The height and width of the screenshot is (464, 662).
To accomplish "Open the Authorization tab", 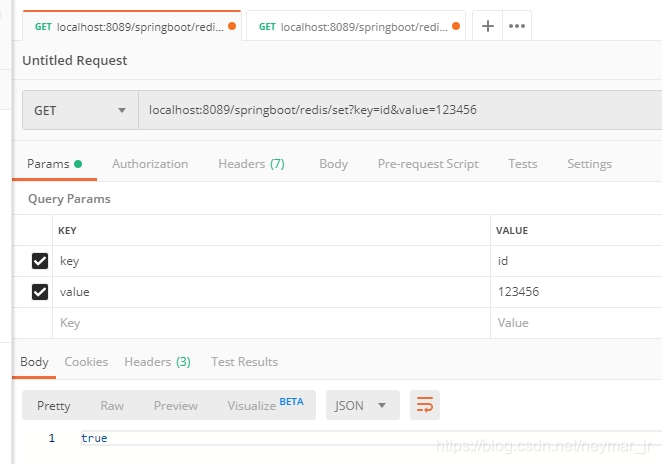I will coord(150,164).
